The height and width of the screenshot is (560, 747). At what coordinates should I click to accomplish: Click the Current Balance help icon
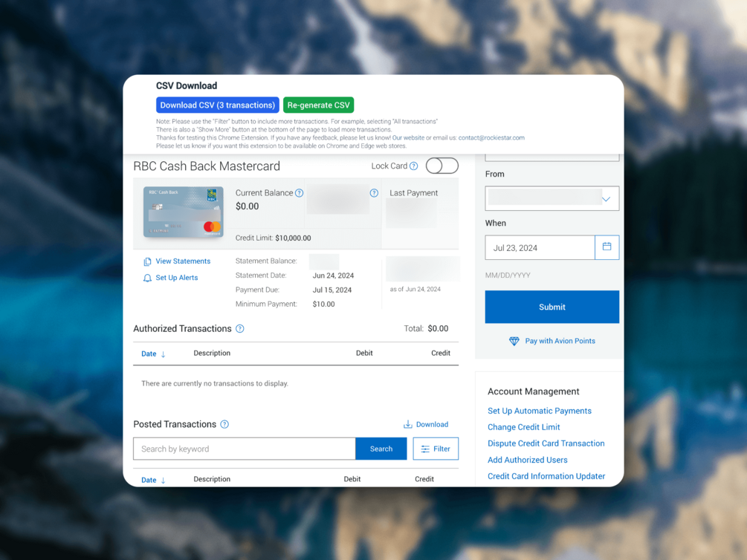coord(300,193)
